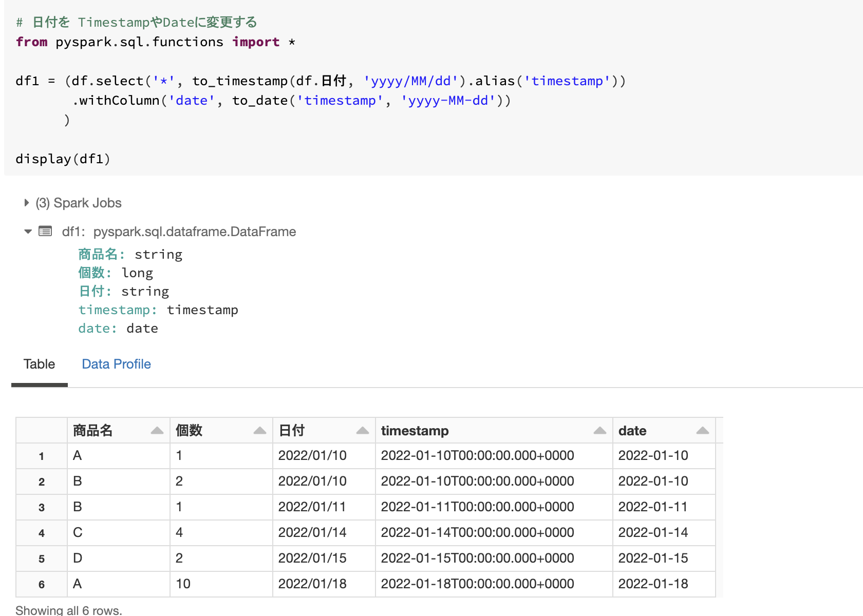The image size is (863, 616).
Task: Collapse the df1 DataFrame schema
Action: pyautogui.click(x=28, y=232)
